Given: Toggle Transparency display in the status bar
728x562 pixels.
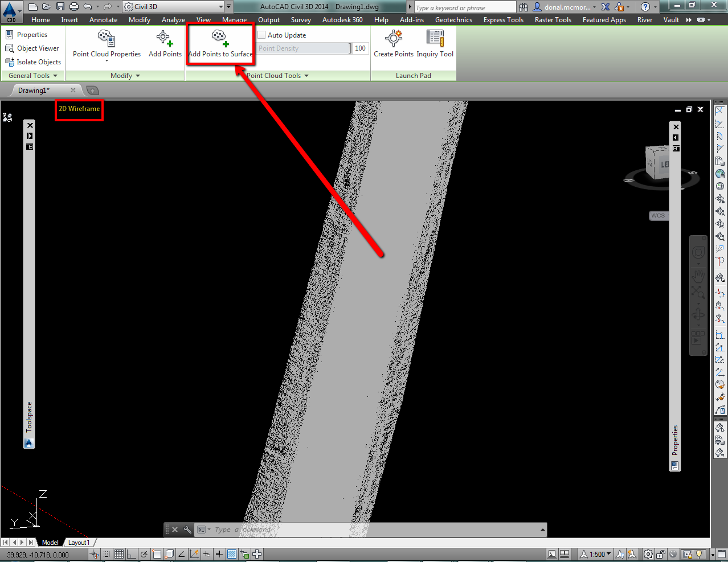Looking at the screenshot, I should pos(232,554).
